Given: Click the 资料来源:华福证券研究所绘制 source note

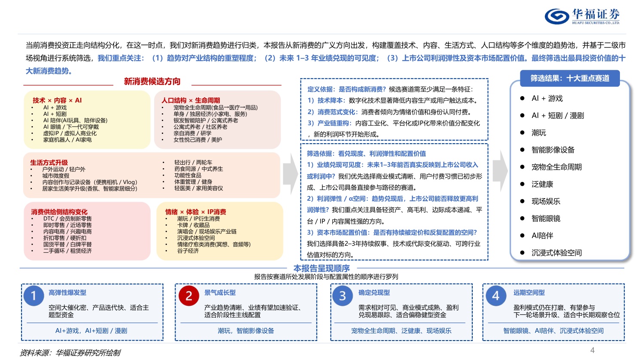Looking at the screenshot, I should (70, 353).
